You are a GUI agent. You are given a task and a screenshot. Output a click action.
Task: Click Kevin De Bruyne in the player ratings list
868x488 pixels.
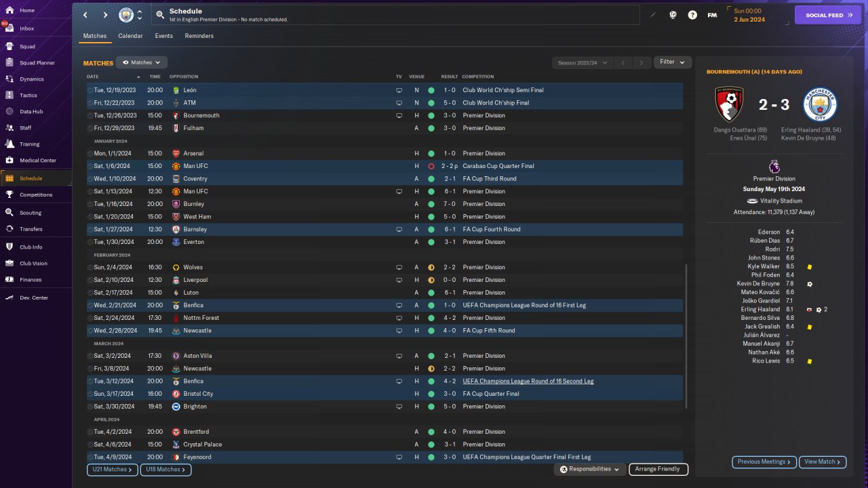point(759,284)
